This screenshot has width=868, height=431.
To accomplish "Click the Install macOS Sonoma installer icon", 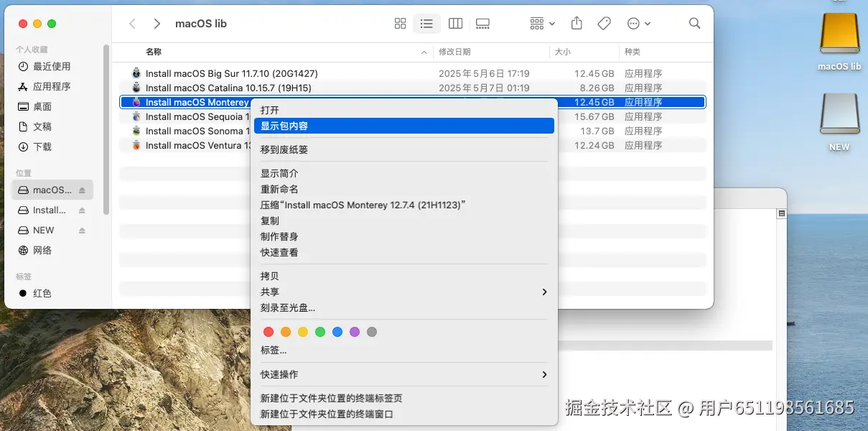I will click(x=136, y=131).
